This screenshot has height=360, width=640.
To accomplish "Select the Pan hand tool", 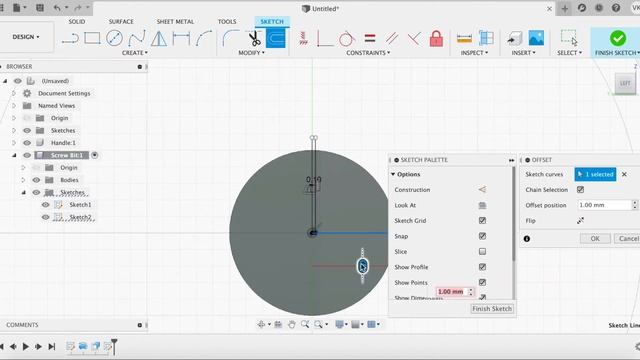I will tap(291, 324).
